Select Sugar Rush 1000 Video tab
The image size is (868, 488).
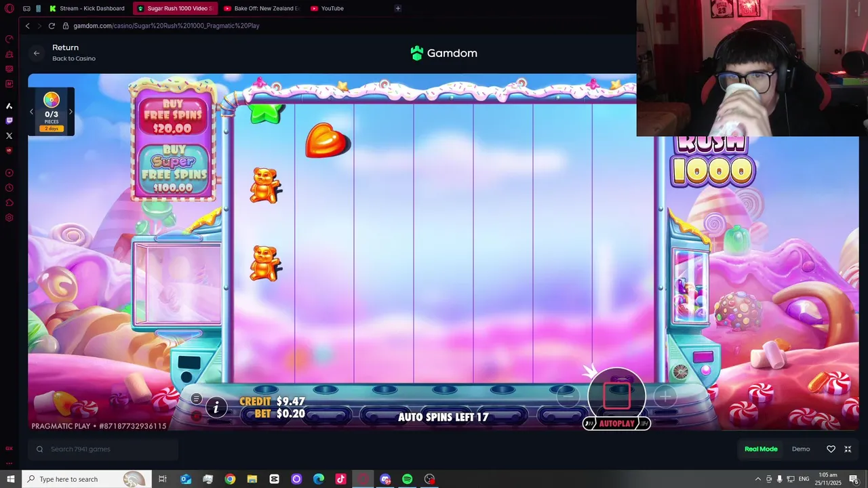[175, 8]
